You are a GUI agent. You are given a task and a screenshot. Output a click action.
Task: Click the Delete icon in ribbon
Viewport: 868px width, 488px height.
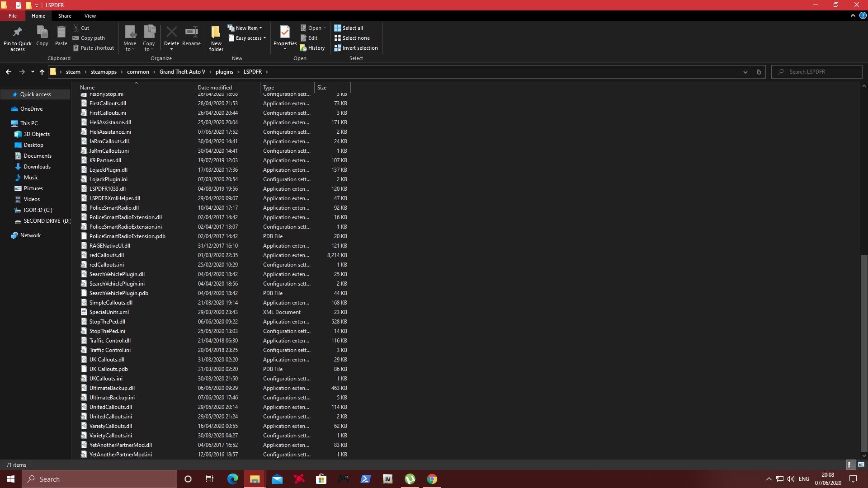click(171, 33)
